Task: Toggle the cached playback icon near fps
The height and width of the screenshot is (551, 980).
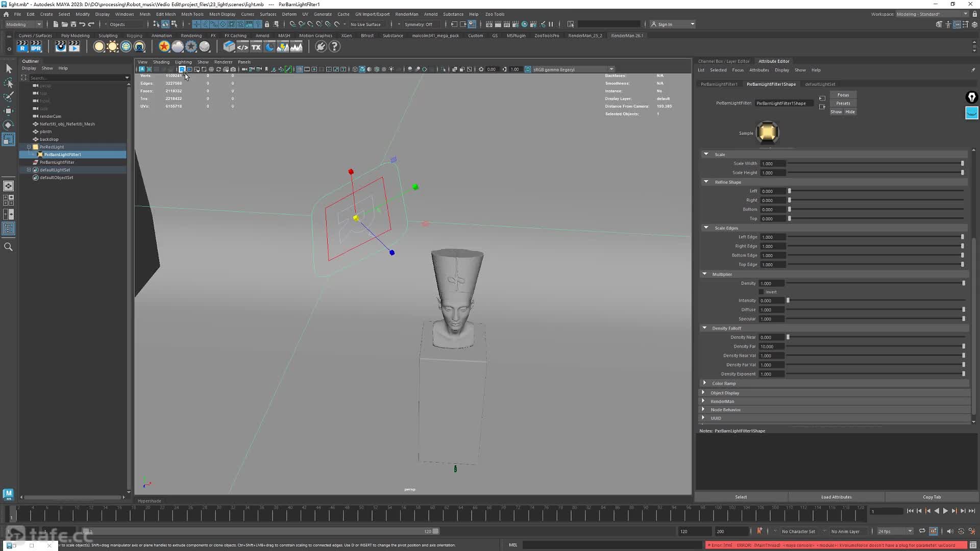Action: tap(934, 531)
